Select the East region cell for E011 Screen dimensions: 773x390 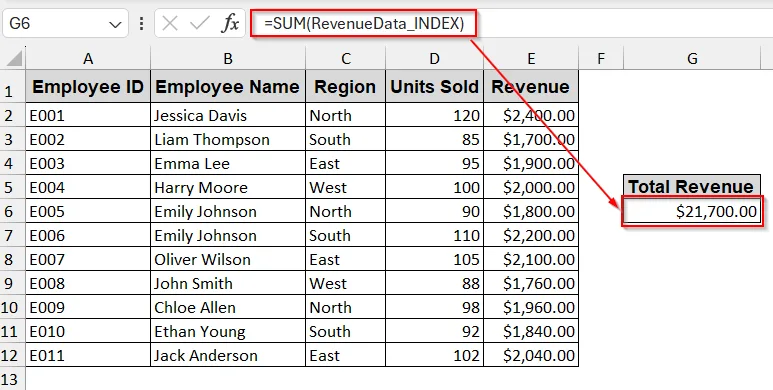(346, 355)
